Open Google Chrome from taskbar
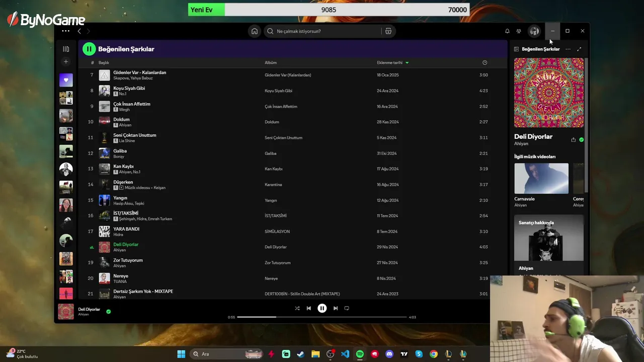This screenshot has height=362, width=644. pyautogui.click(x=434, y=354)
